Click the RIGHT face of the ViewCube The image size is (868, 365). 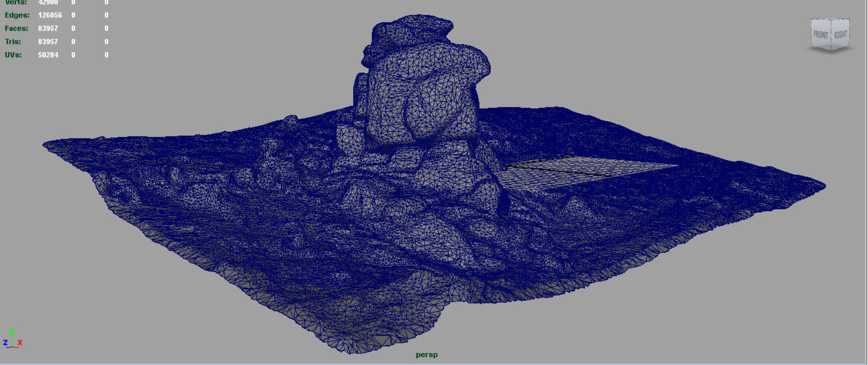tap(840, 35)
